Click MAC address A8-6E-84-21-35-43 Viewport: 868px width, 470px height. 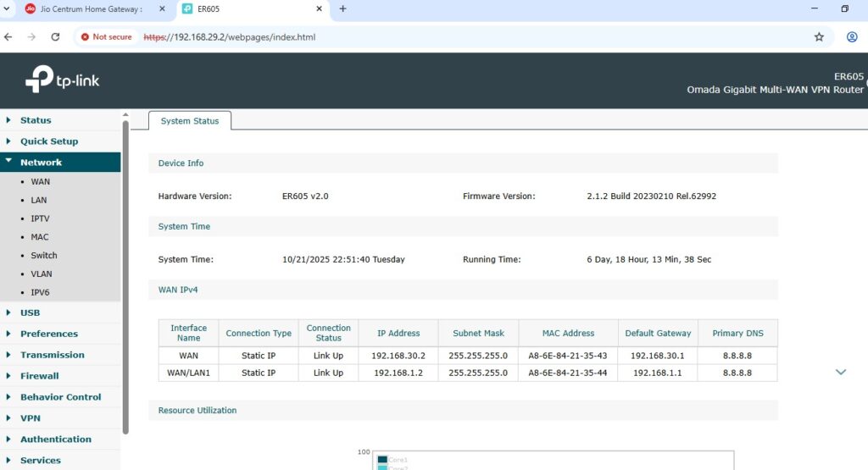coord(567,356)
